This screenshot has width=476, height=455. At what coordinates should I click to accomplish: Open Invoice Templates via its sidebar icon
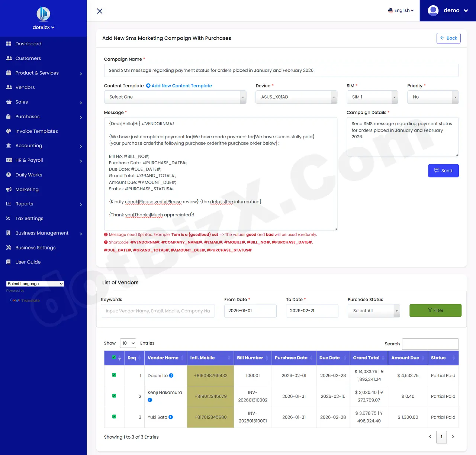click(x=8, y=131)
